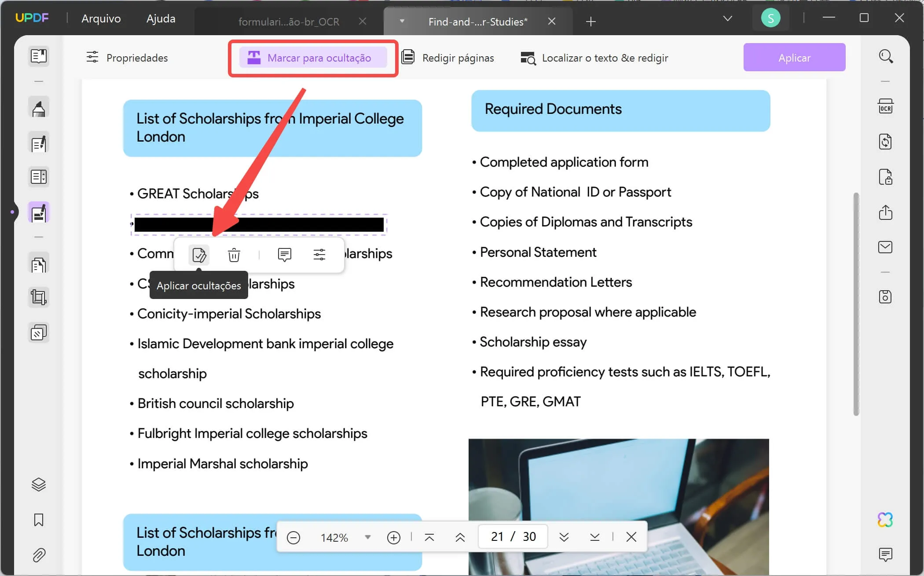Add a note to the redaction mark
The height and width of the screenshot is (576, 924).
pos(285,255)
